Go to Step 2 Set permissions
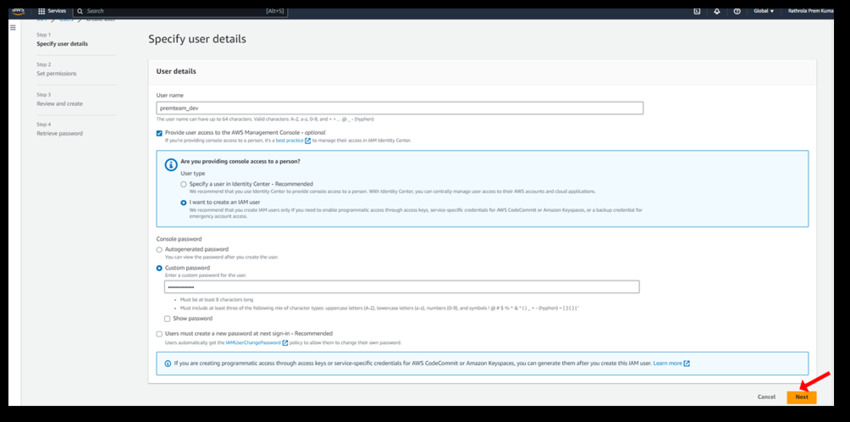The width and height of the screenshot is (850, 422). point(56,74)
